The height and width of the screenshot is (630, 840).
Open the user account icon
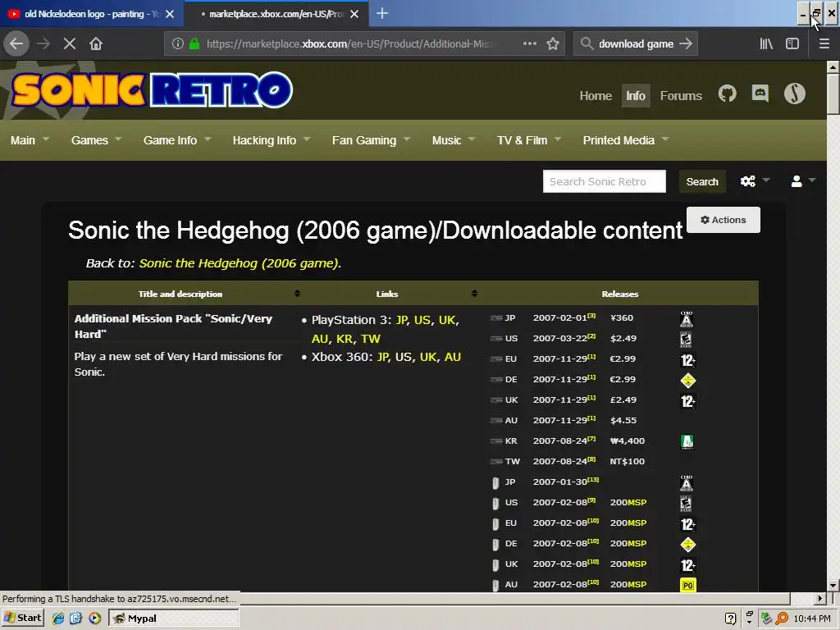797,181
